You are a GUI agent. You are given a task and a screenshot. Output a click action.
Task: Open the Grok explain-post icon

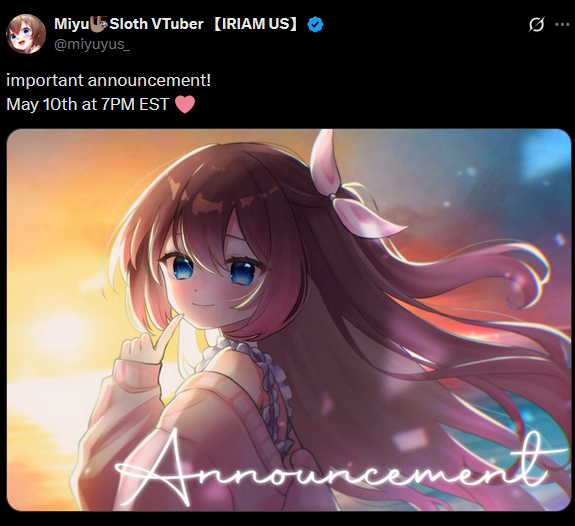coord(536,25)
